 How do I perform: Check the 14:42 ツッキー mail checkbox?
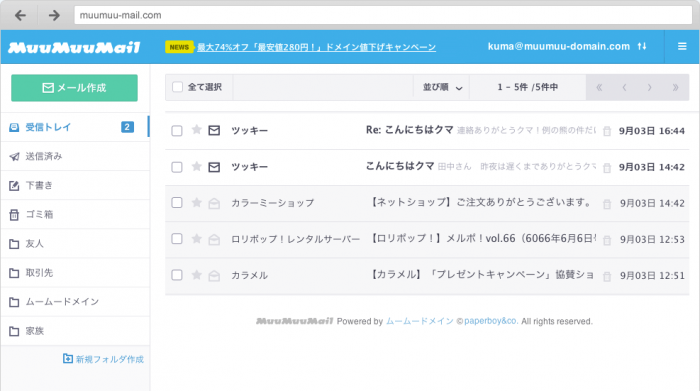tap(177, 167)
